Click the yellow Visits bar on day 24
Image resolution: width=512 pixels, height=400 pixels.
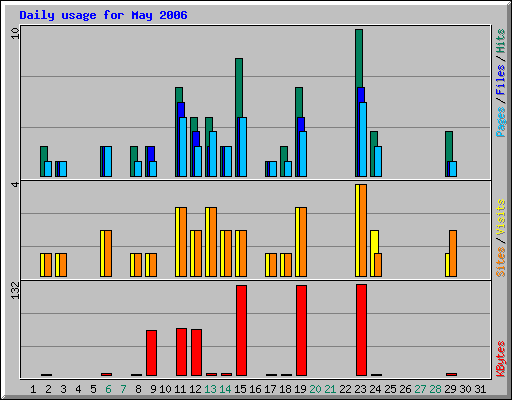pos(374,241)
